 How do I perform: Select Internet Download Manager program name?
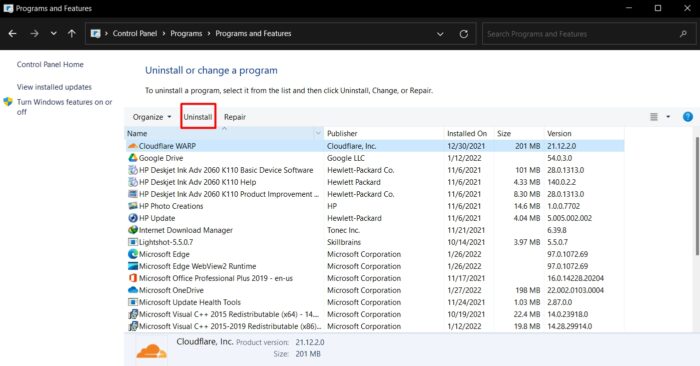pyautogui.click(x=186, y=230)
